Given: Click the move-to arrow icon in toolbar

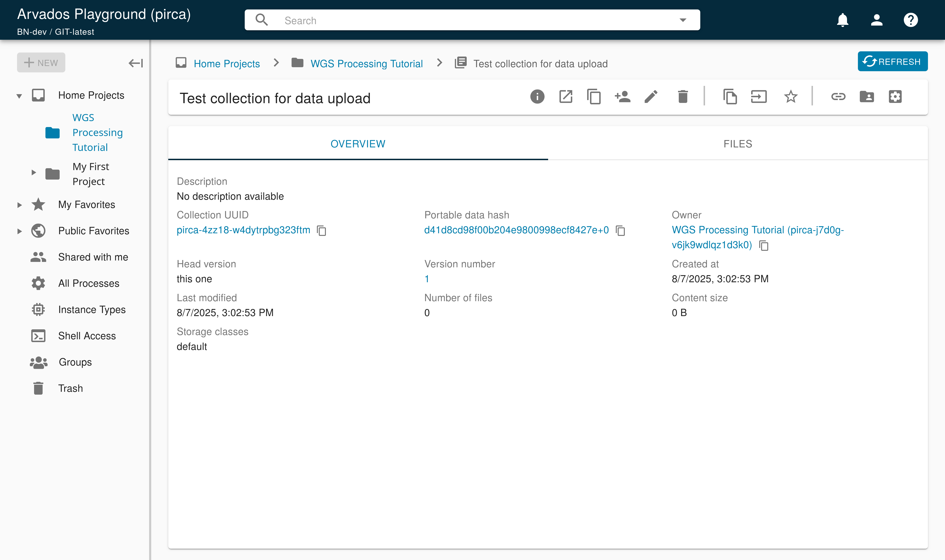Looking at the screenshot, I should [759, 97].
